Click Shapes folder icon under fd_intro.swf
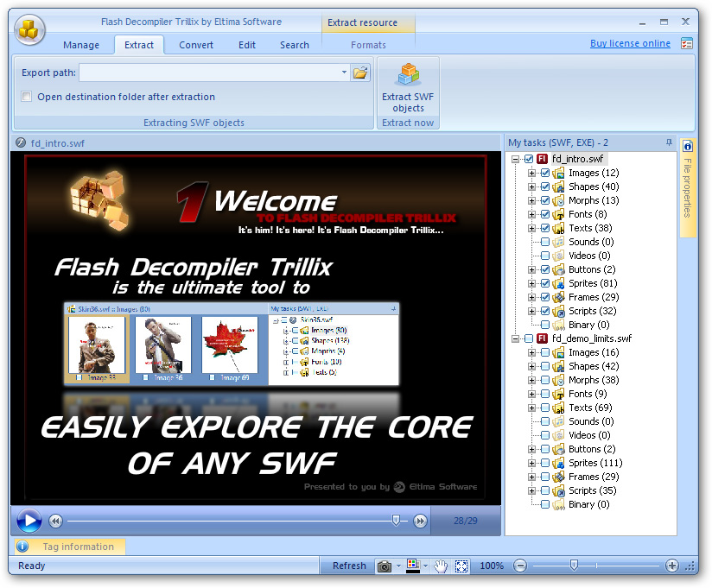Viewport: 712px width, 588px height. click(558, 187)
